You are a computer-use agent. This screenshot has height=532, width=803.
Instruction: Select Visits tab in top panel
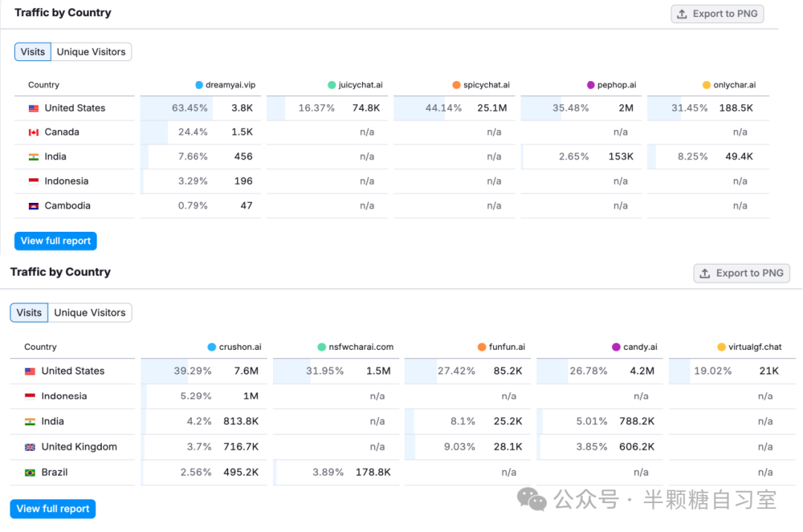pos(33,52)
